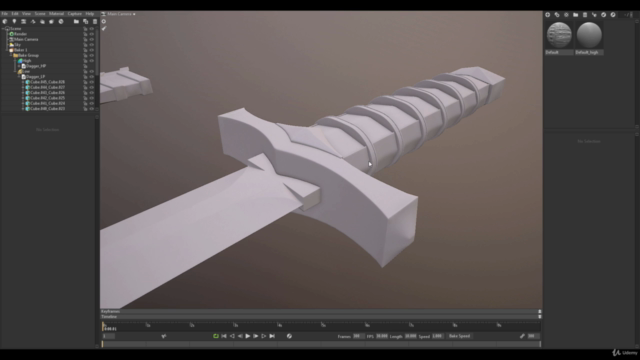Toggle visibility eye for Dagger_LP row

(92, 76)
